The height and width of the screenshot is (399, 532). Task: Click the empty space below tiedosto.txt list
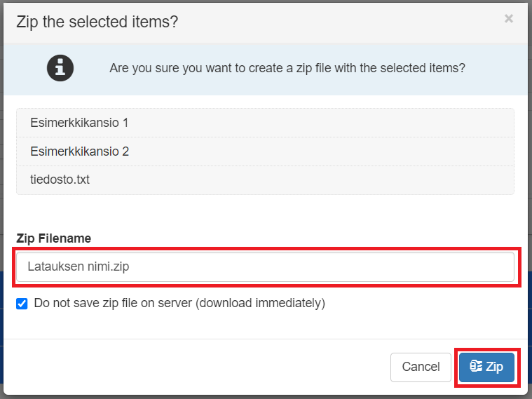(265, 210)
